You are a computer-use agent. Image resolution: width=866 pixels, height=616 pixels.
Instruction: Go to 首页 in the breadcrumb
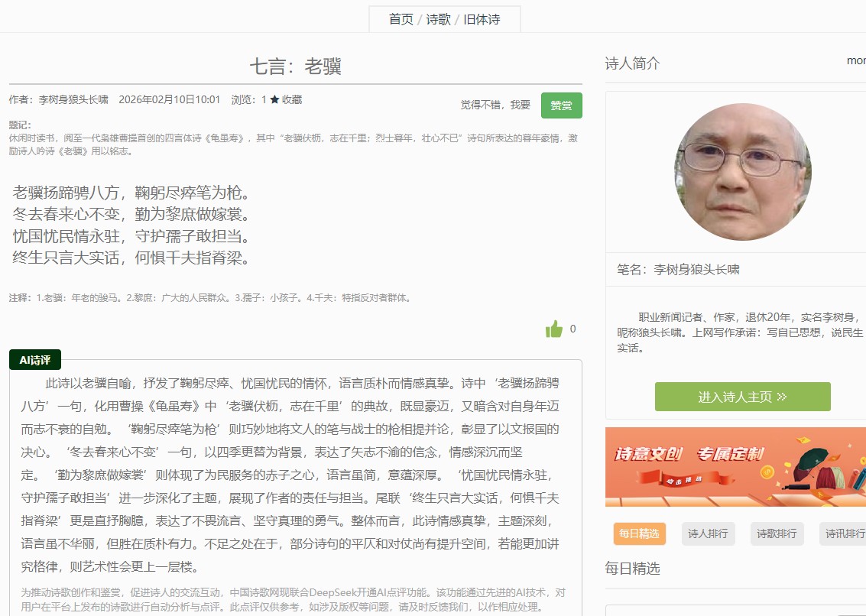click(x=401, y=19)
